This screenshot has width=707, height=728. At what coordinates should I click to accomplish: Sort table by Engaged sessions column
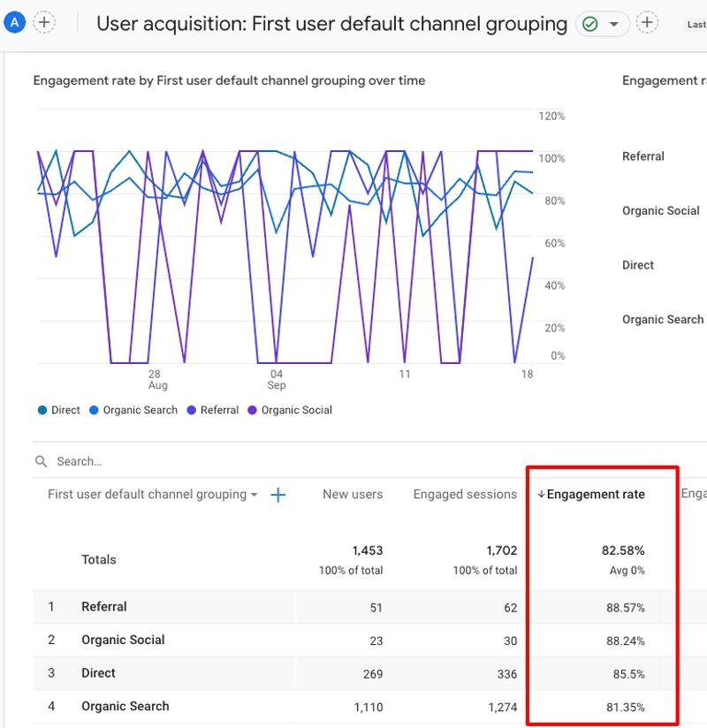click(464, 494)
